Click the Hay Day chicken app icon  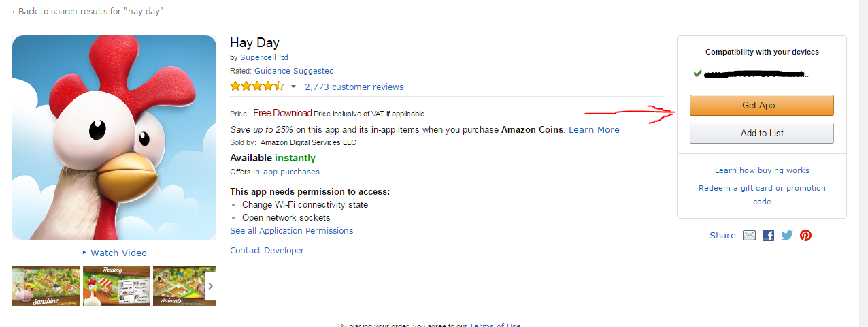click(114, 138)
